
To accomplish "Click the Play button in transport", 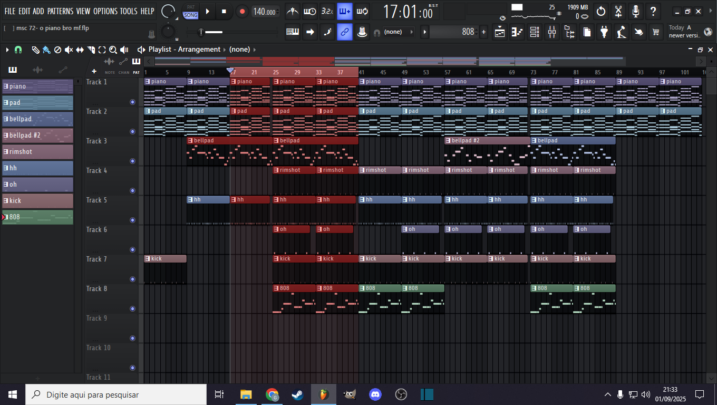I will (208, 11).
